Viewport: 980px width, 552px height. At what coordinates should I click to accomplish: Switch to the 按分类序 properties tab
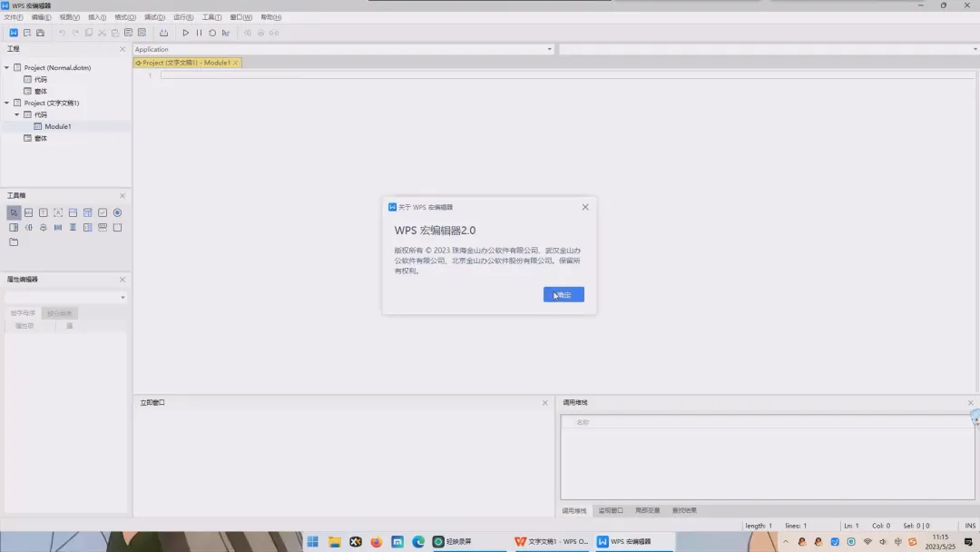59,313
